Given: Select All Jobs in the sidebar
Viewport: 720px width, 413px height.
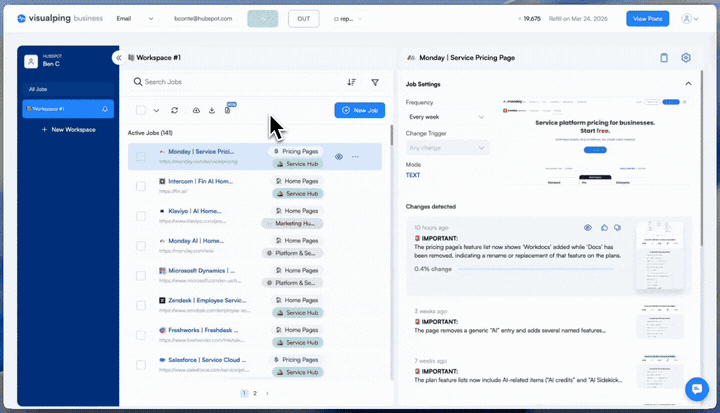Looking at the screenshot, I should pos(68,89).
